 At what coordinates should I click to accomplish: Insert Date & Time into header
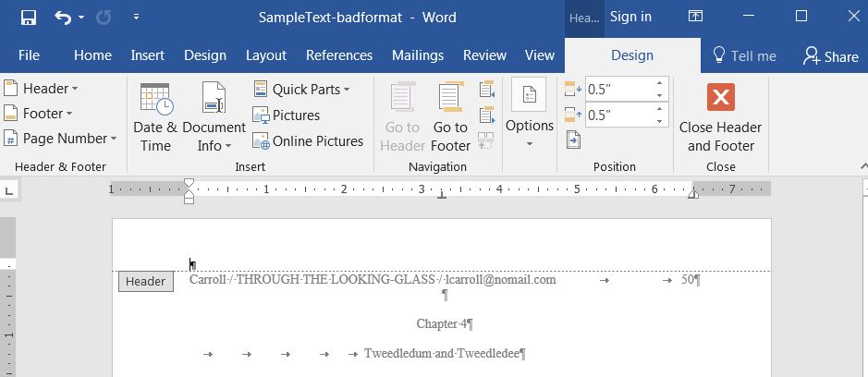click(155, 117)
